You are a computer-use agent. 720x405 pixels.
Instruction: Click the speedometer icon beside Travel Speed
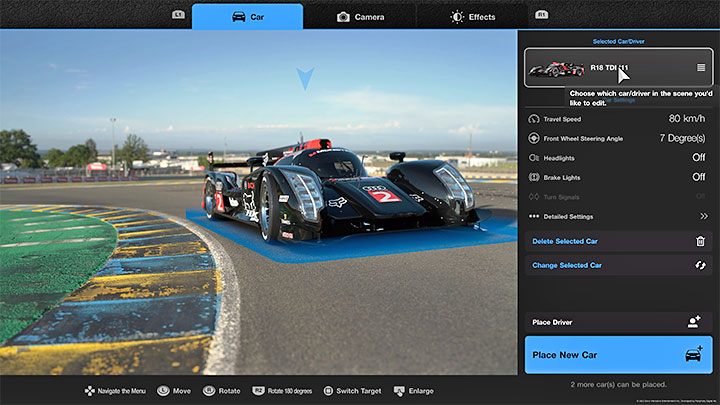tap(532, 119)
